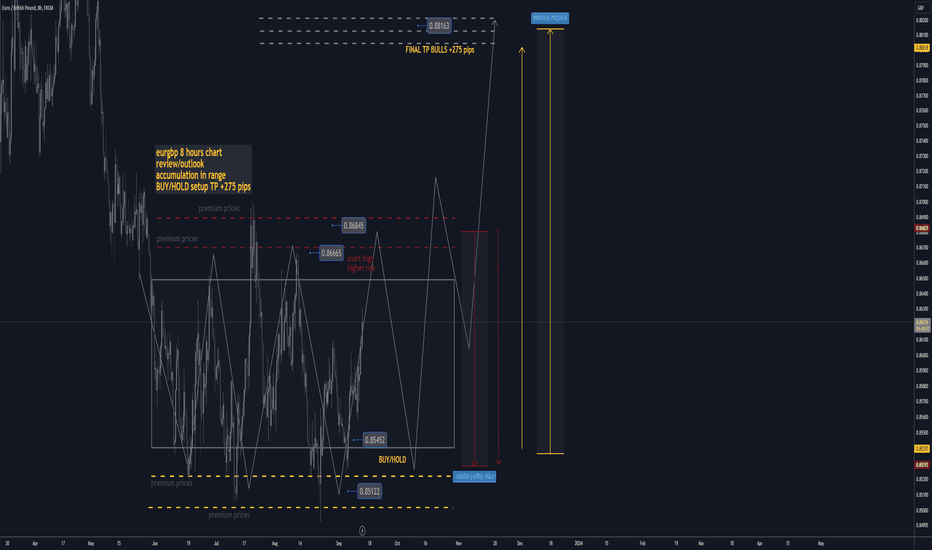Select the 0.85122 price label
932x550 pixels.
369,491
